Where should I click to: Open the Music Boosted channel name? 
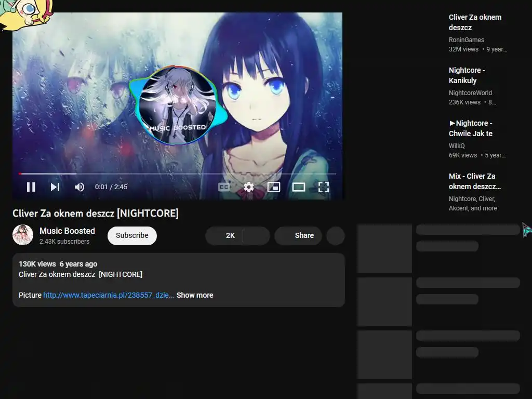click(67, 231)
